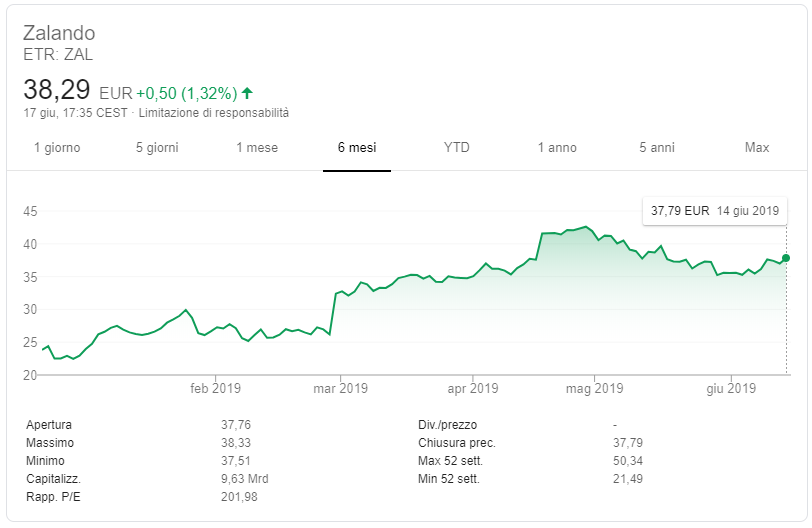Click the giu 2019 axis label

tap(731, 388)
